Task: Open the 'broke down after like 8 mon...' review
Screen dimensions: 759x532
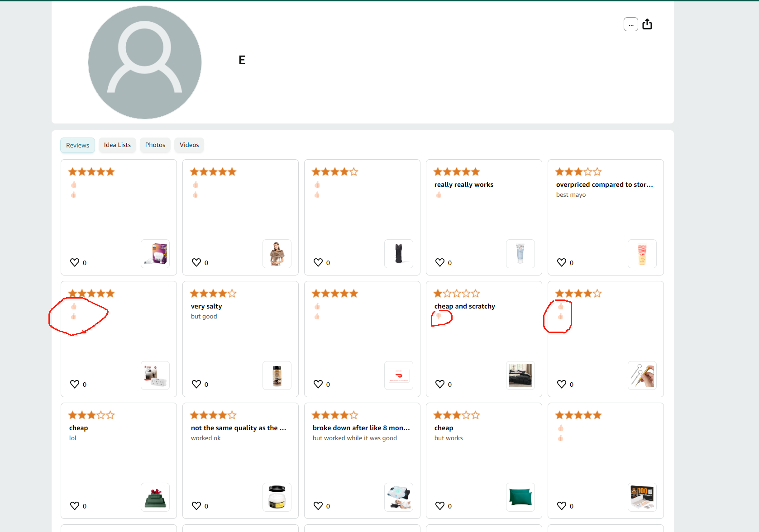Action: click(x=361, y=428)
